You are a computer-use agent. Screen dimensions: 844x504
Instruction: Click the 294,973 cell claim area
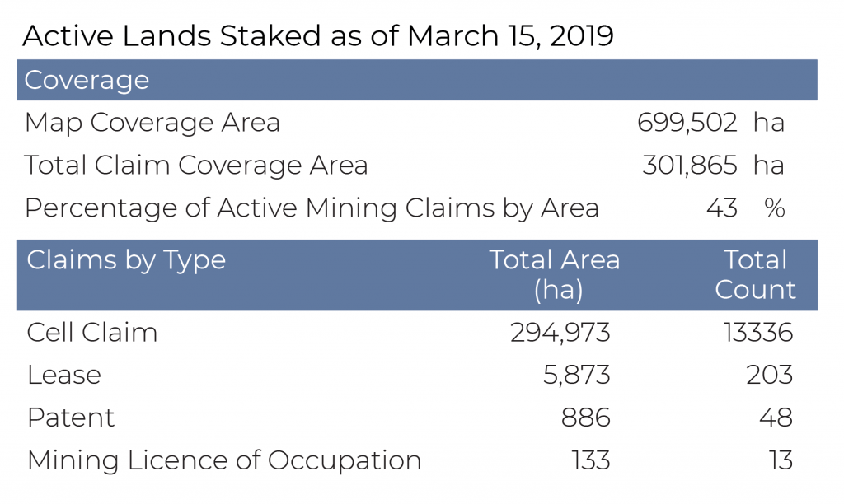[560, 333]
